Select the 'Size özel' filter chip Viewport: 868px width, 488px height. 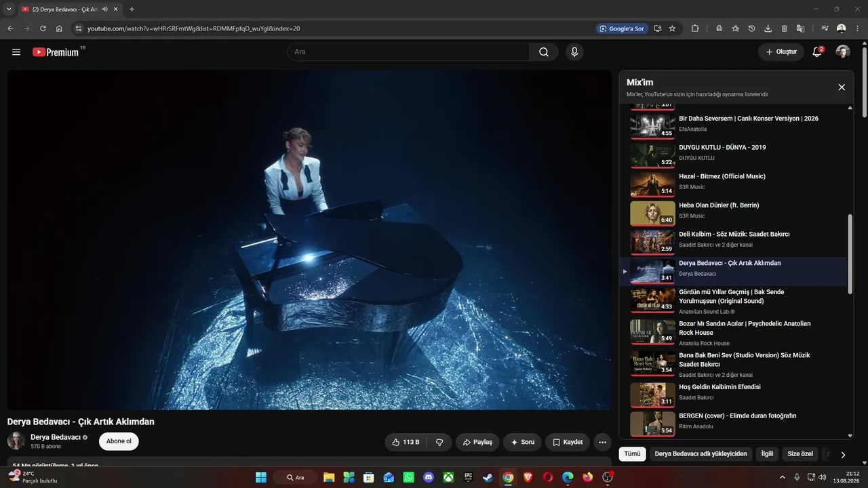pos(800,454)
